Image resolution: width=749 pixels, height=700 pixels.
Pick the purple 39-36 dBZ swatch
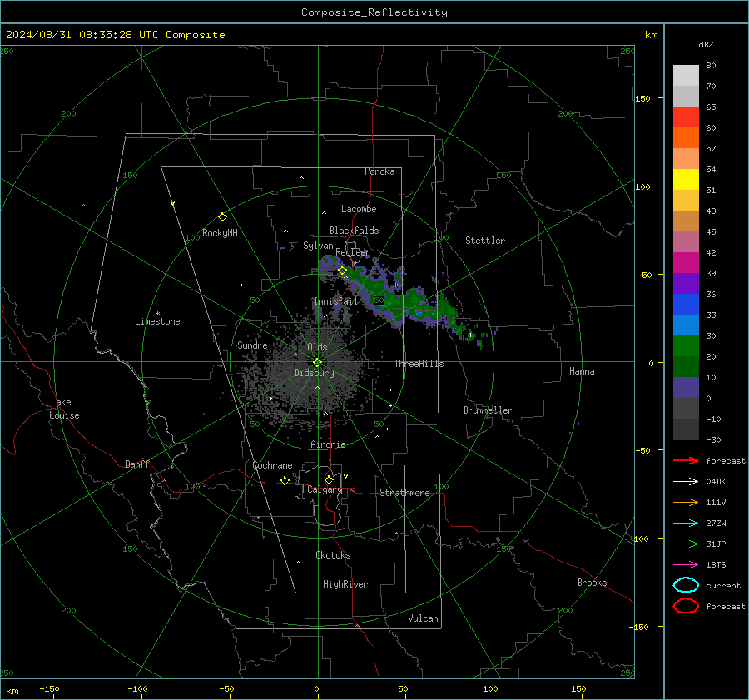click(686, 284)
